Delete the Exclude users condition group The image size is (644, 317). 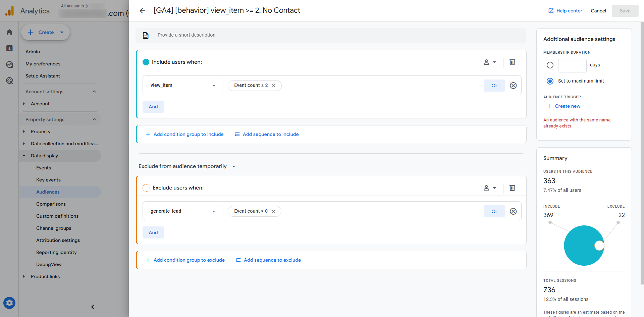(512, 188)
